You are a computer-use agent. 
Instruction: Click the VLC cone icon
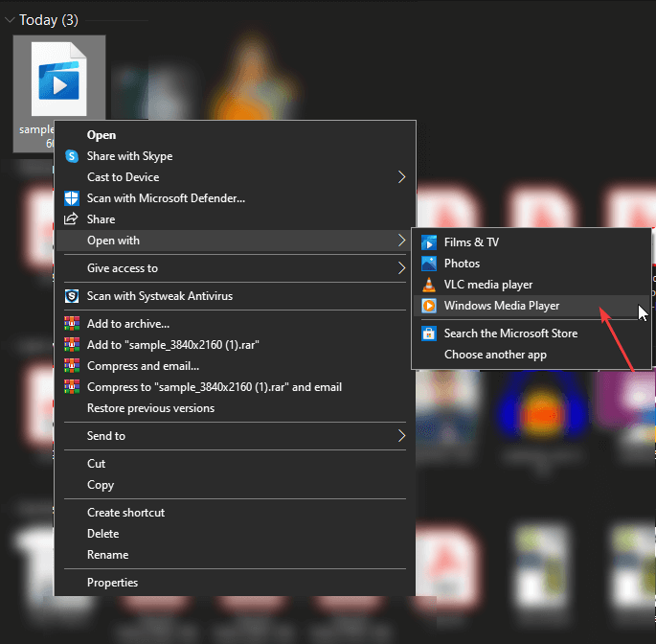coord(429,285)
